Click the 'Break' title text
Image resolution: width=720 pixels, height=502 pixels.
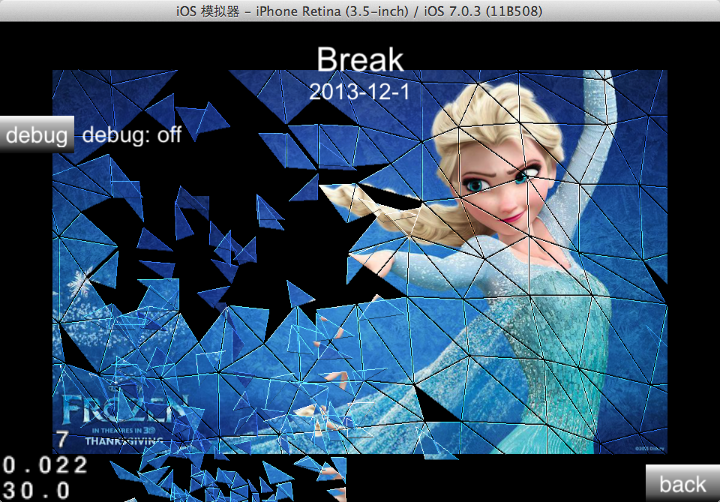[x=360, y=59]
